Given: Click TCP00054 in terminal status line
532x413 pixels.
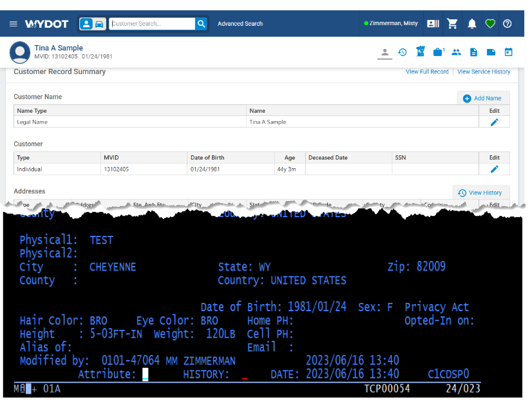Looking at the screenshot, I should pyautogui.click(x=387, y=389).
